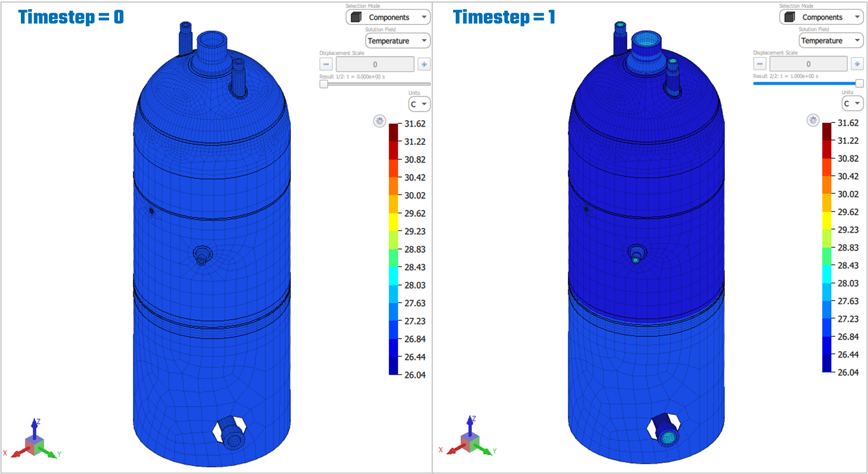Viewport: 868px width, 474px height.
Task: Open legend settings gear in Timestep 0 panel
Action: [380, 121]
